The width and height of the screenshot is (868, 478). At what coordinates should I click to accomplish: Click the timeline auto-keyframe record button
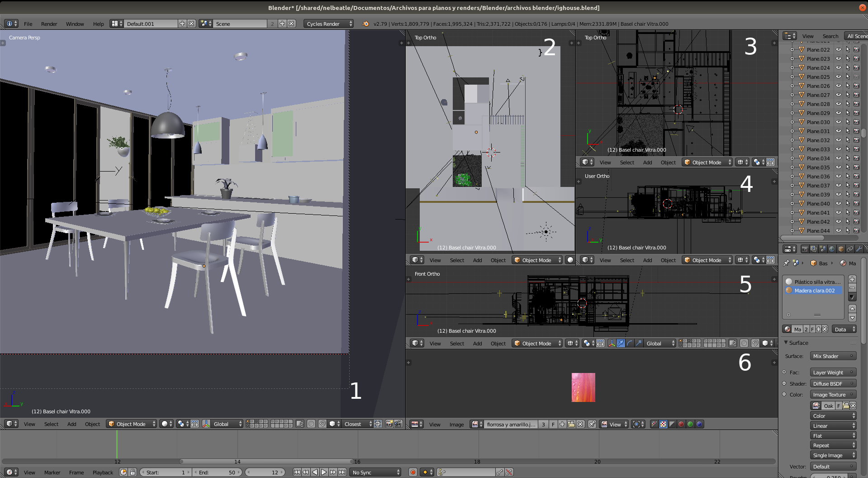pos(413,472)
